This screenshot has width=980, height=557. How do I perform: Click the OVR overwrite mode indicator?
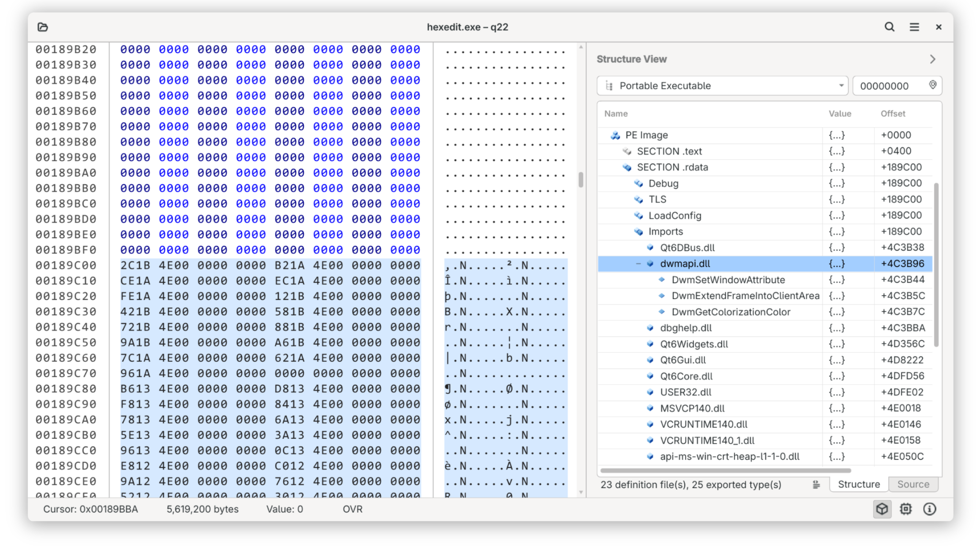[353, 509]
